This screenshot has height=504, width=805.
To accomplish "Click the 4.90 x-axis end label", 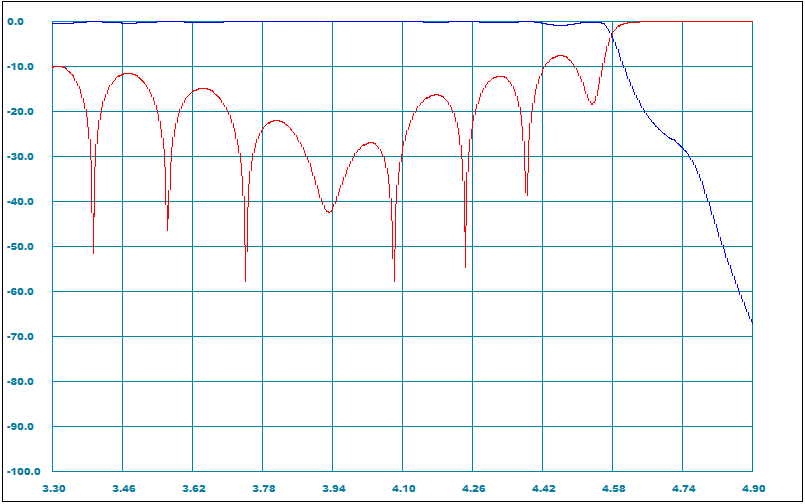I will click(752, 487).
